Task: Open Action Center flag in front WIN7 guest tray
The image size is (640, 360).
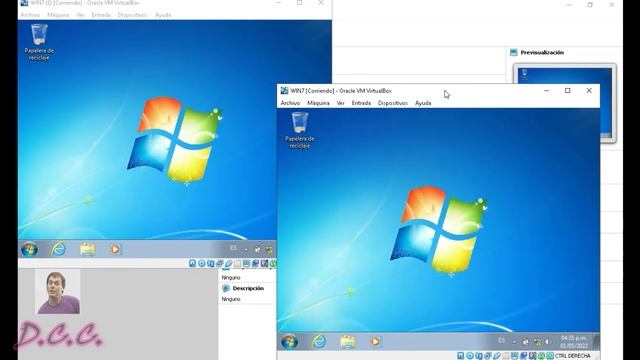Action: (525, 341)
